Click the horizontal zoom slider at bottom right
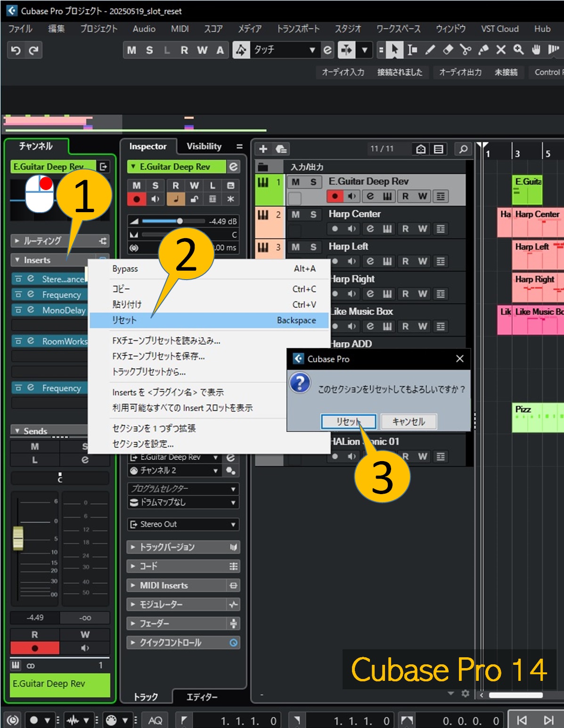The image size is (564, 728). coord(515,695)
